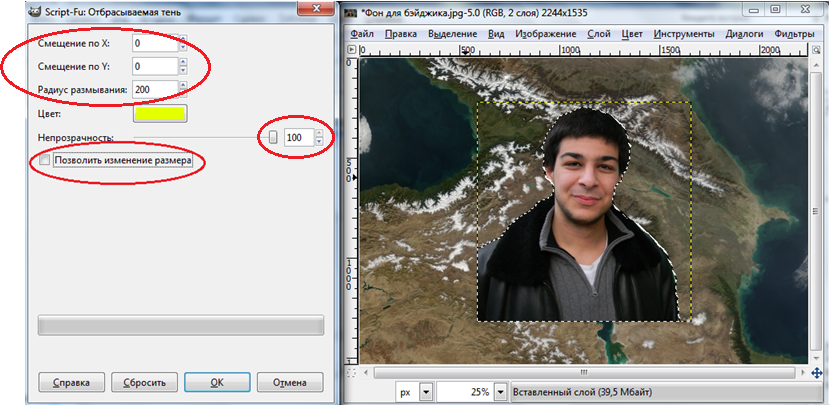Open the Диалоги menu
The image size is (829, 406).
744,34
